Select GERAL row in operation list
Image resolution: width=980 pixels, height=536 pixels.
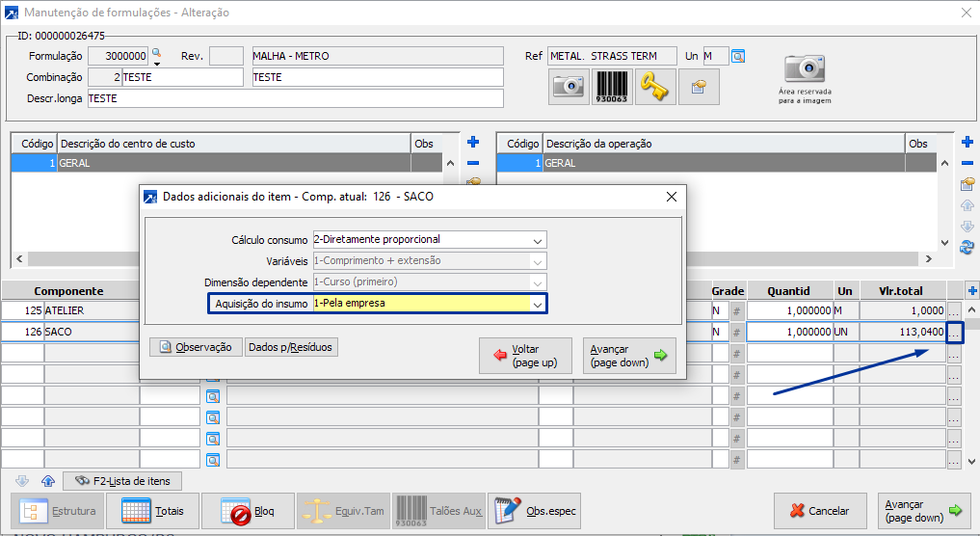point(716,163)
